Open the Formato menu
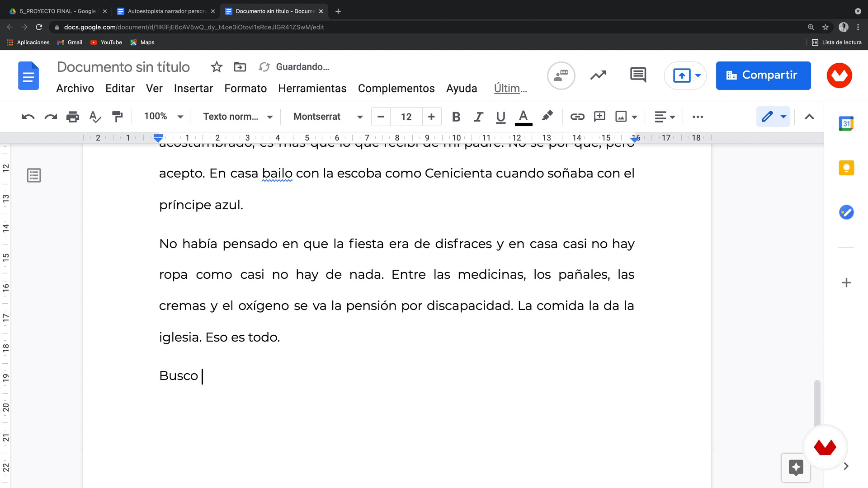This screenshot has height=488, width=868. click(245, 88)
